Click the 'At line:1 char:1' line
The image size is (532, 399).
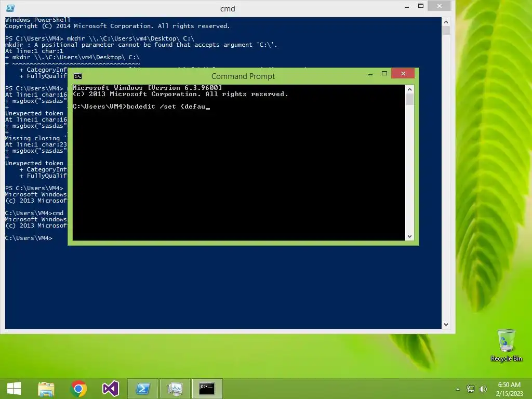34,51
